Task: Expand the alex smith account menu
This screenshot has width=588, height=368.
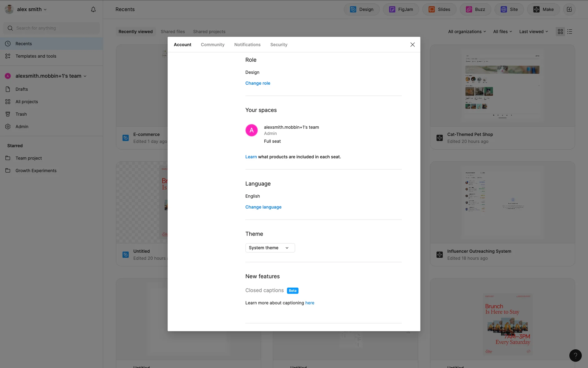Action: click(x=31, y=10)
